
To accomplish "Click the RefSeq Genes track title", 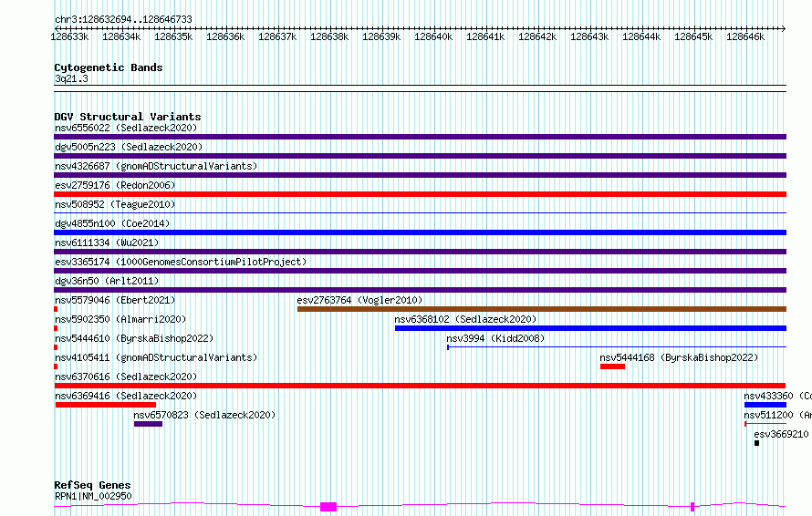I will [x=92, y=485].
